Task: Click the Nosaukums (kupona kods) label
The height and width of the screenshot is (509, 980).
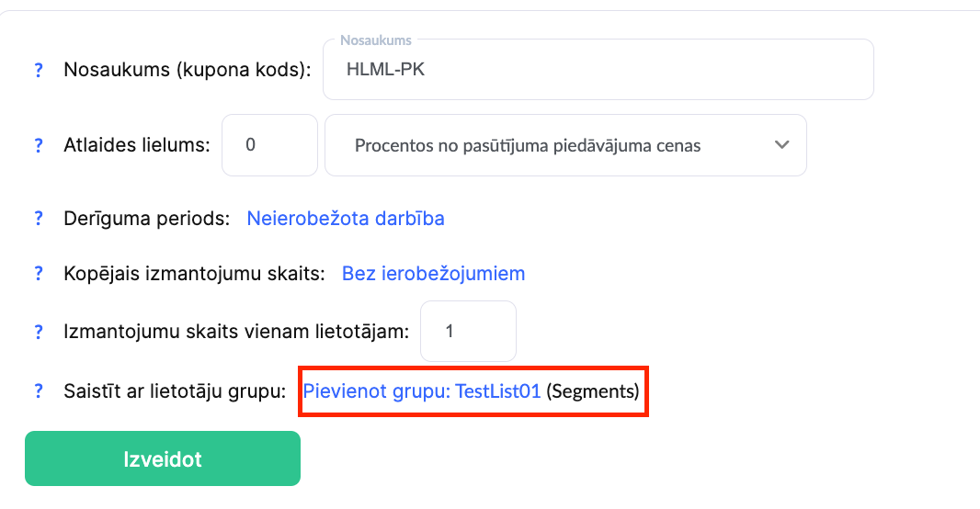Action: point(188,70)
